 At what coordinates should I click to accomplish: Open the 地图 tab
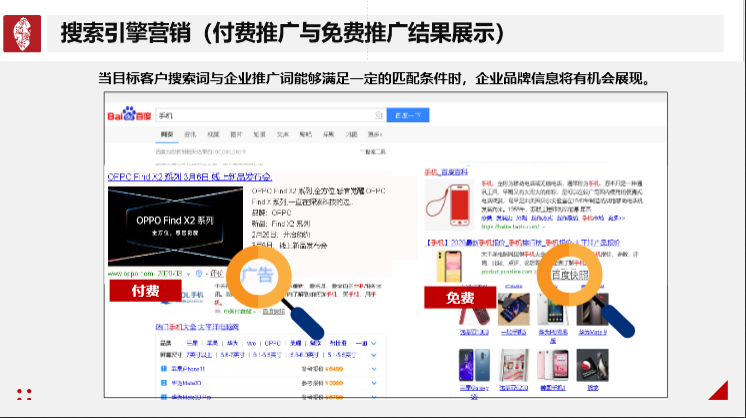(x=352, y=135)
